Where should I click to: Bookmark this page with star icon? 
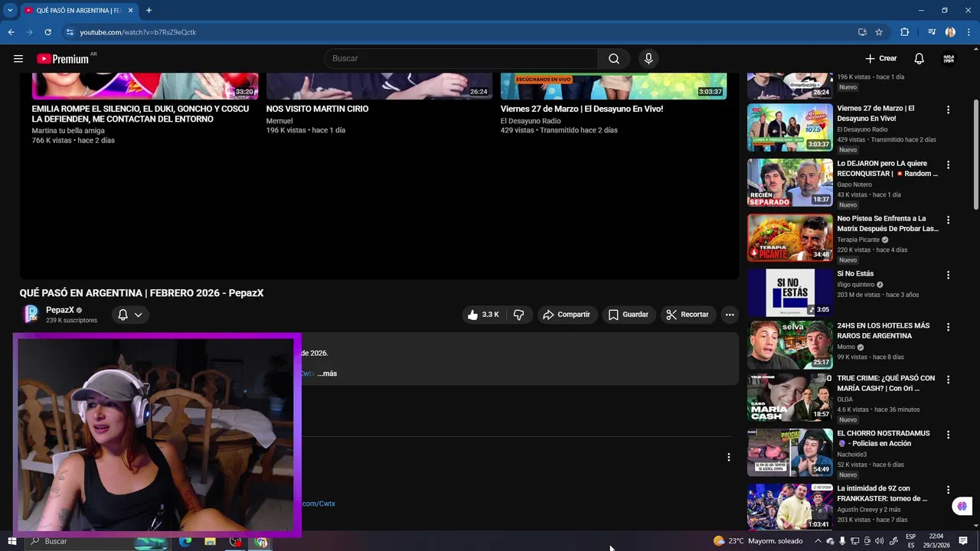pos(879,32)
